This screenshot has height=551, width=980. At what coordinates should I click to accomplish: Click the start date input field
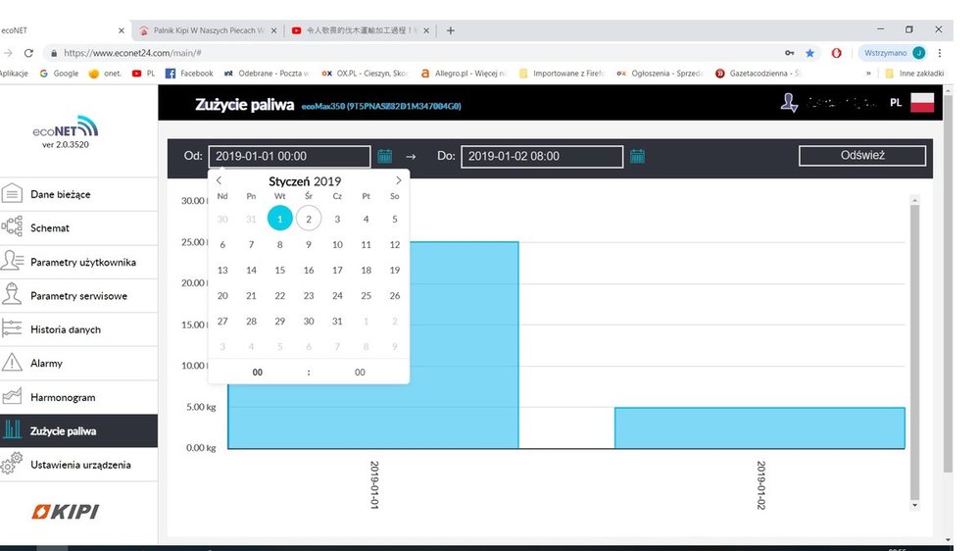tap(289, 156)
